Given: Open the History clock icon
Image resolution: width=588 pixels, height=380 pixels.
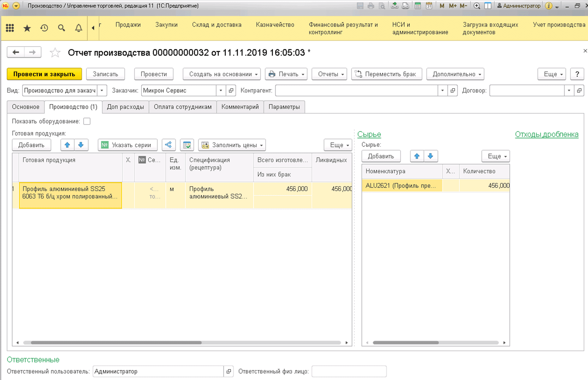Looking at the screenshot, I should tap(44, 28).
